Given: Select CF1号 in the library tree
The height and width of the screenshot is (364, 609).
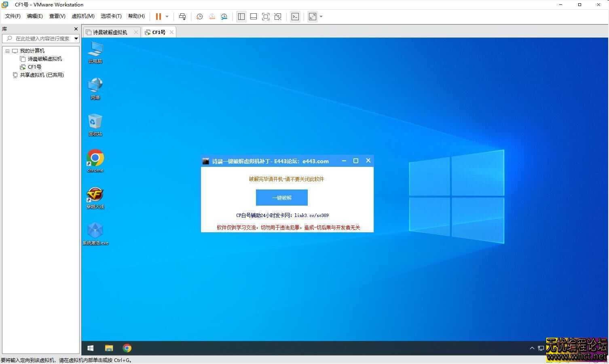Looking at the screenshot, I should [34, 67].
